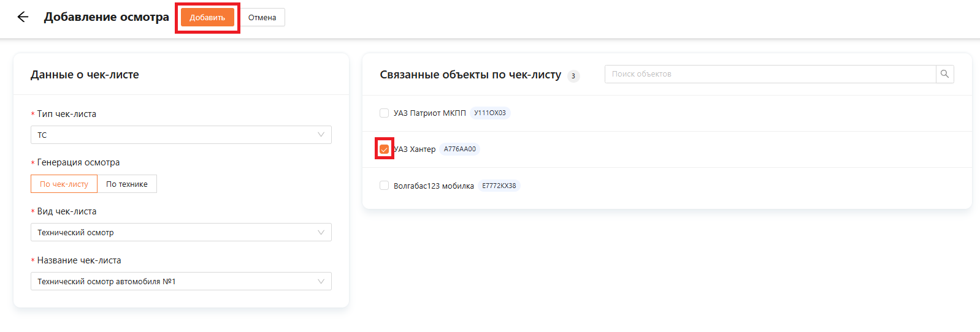Click the Е7772КХ38 license plate tag

point(499,186)
